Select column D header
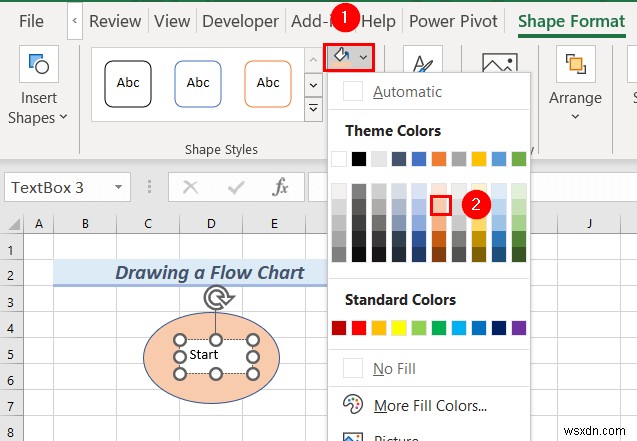This screenshot has width=637, height=441. click(x=211, y=224)
